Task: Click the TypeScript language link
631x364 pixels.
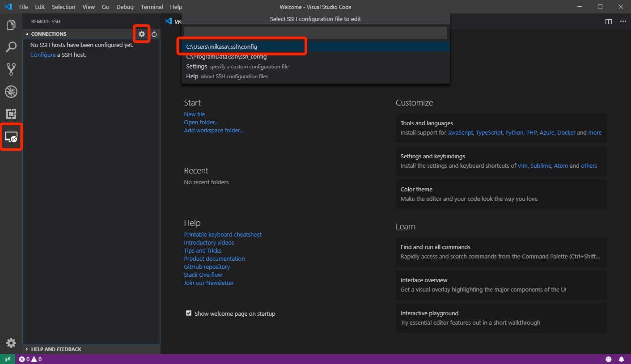Action: click(x=489, y=133)
